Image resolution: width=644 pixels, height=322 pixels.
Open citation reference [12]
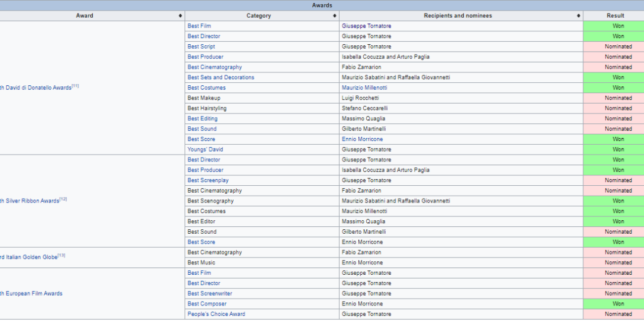(x=63, y=199)
